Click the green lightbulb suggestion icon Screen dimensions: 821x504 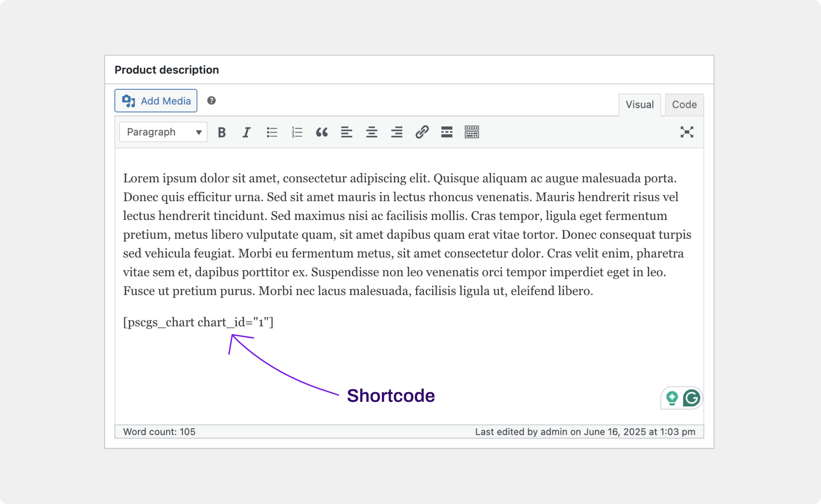coord(672,398)
